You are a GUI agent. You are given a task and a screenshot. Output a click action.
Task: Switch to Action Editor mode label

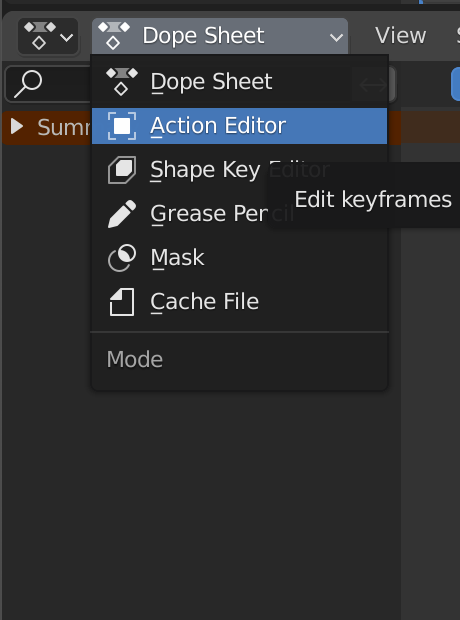[218, 126]
